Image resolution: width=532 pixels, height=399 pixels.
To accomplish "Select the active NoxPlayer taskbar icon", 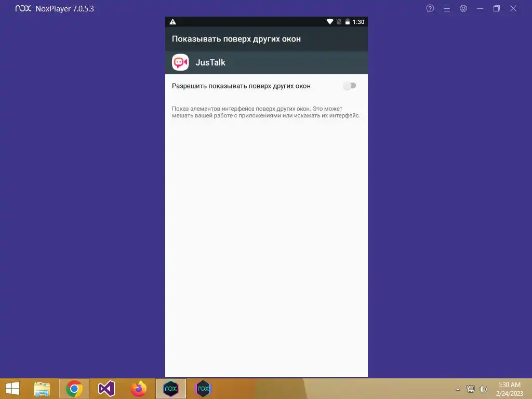I will (x=170, y=389).
